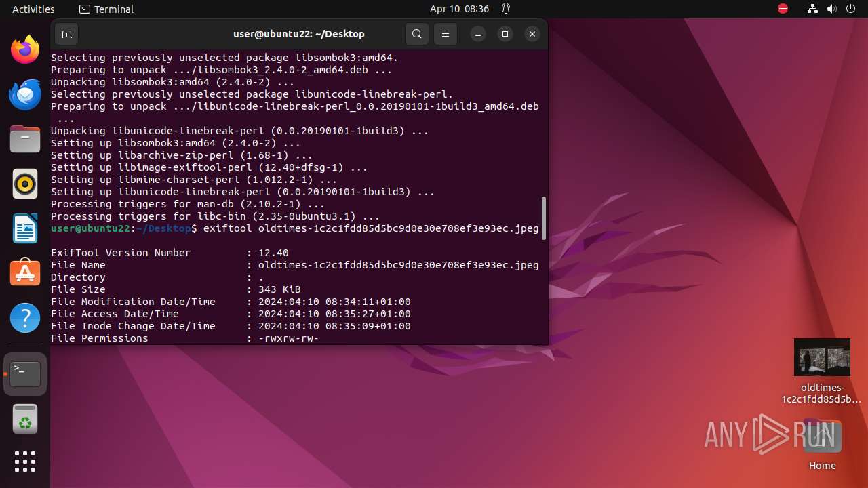
Task: Open the Files manager from the dock
Action: click(x=25, y=140)
